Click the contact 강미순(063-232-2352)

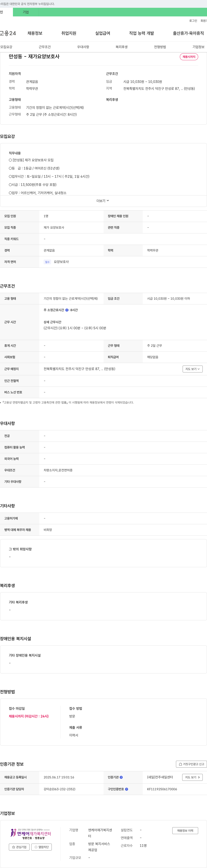tap(59, 789)
